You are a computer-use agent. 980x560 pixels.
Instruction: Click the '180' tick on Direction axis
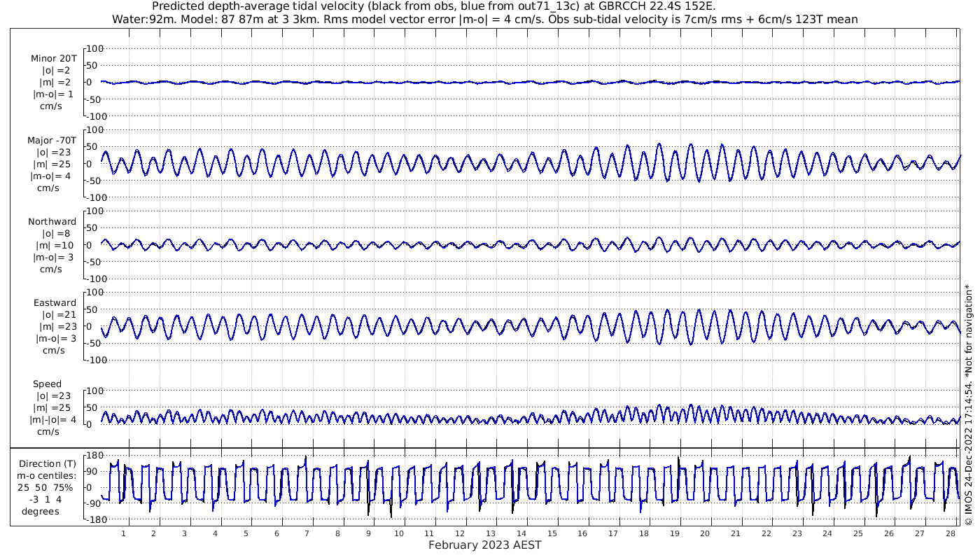(x=94, y=456)
